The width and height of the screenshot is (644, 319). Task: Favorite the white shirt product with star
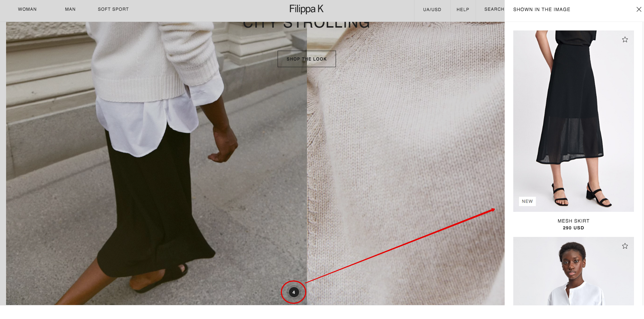[x=625, y=246]
